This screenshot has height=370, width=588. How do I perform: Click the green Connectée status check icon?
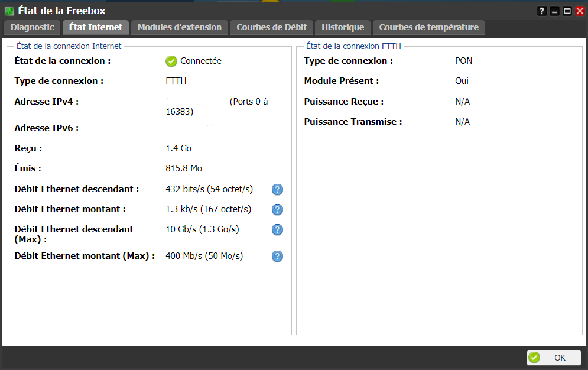click(x=171, y=61)
